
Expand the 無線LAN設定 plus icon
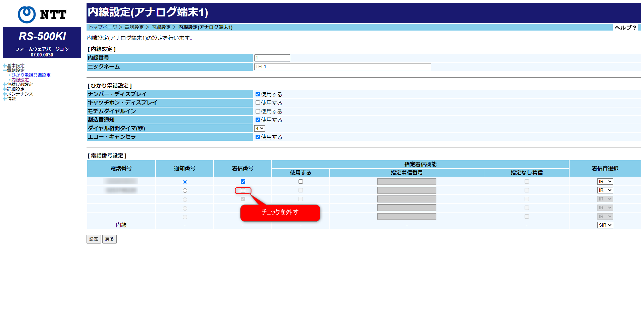point(4,85)
